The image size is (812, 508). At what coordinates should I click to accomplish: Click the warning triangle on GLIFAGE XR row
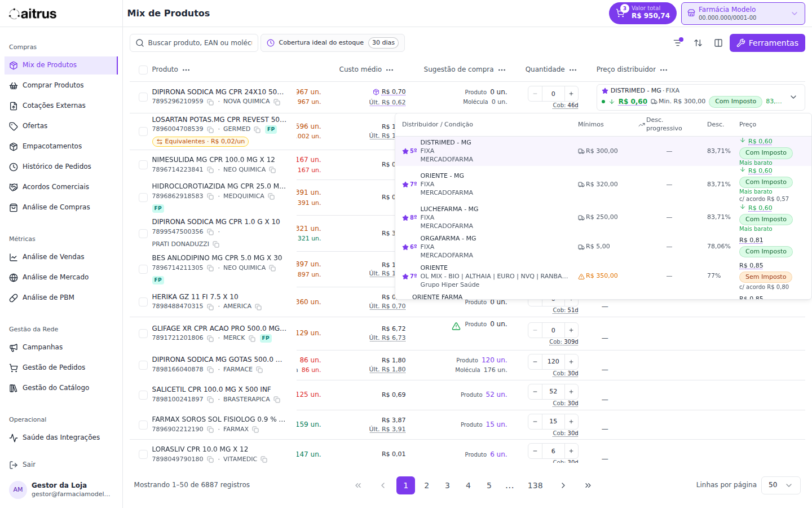point(456,326)
